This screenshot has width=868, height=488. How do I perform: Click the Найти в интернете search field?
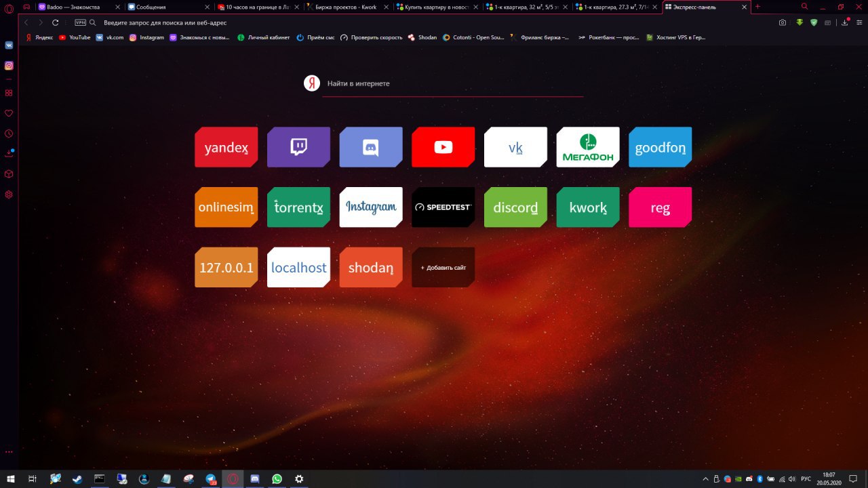[453, 83]
